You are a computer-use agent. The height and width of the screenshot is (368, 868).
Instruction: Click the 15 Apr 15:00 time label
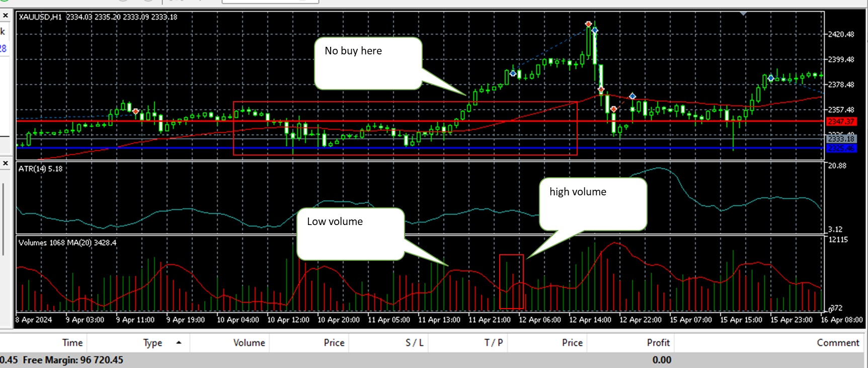(x=741, y=320)
